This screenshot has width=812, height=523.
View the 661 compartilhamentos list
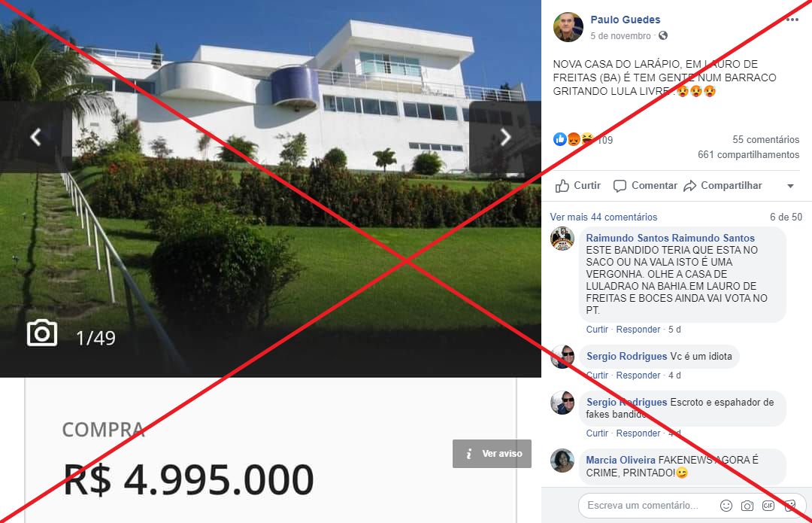point(748,154)
